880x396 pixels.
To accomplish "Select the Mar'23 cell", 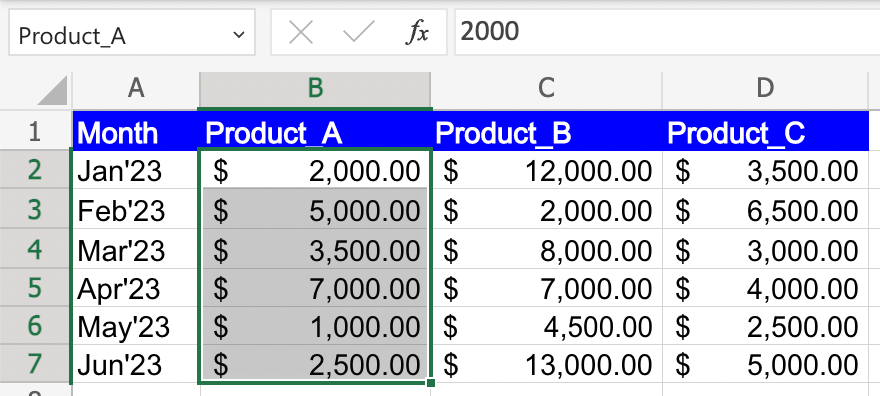I will 136,248.
